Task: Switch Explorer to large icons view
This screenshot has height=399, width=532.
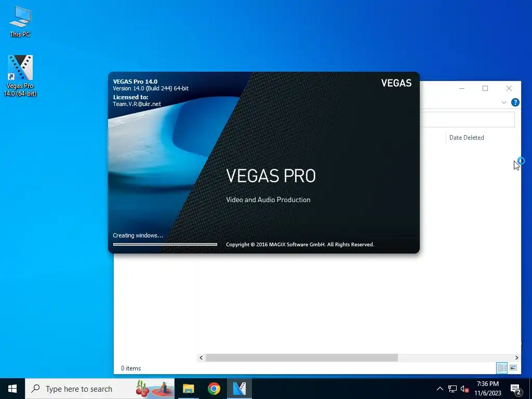Action: coord(513,368)
